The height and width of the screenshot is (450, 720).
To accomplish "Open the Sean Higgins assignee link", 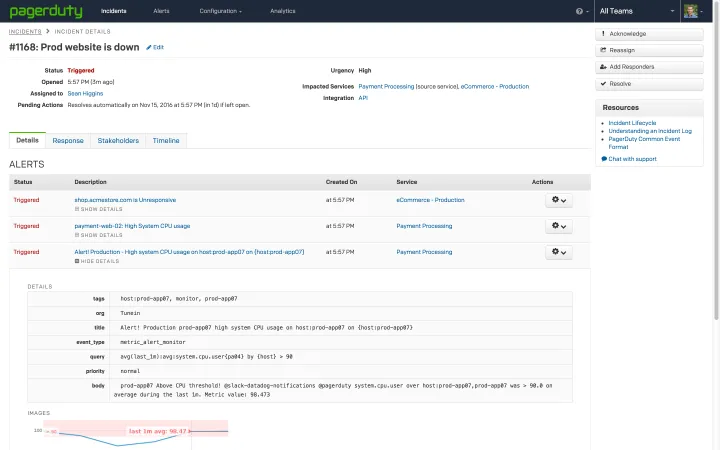I will [85, 87].
